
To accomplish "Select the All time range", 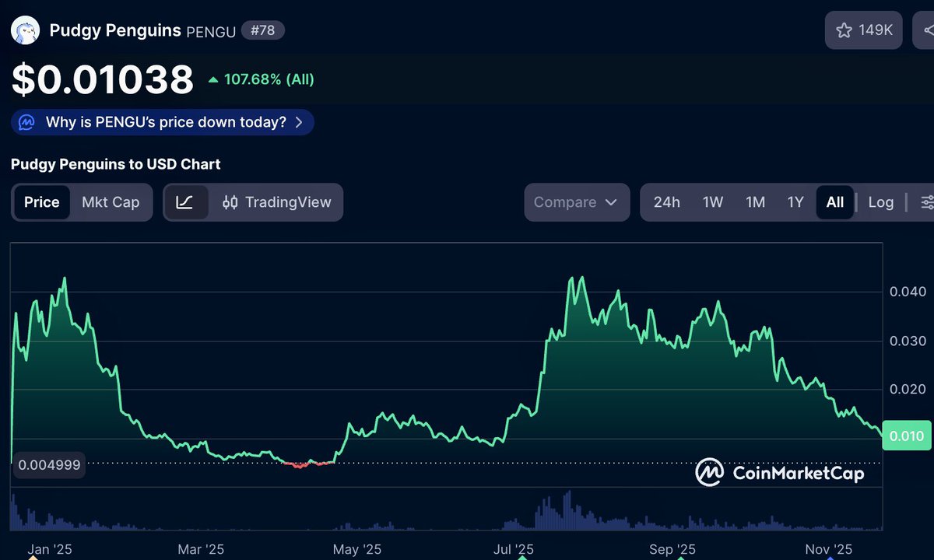I will click(x=835, y=202).
